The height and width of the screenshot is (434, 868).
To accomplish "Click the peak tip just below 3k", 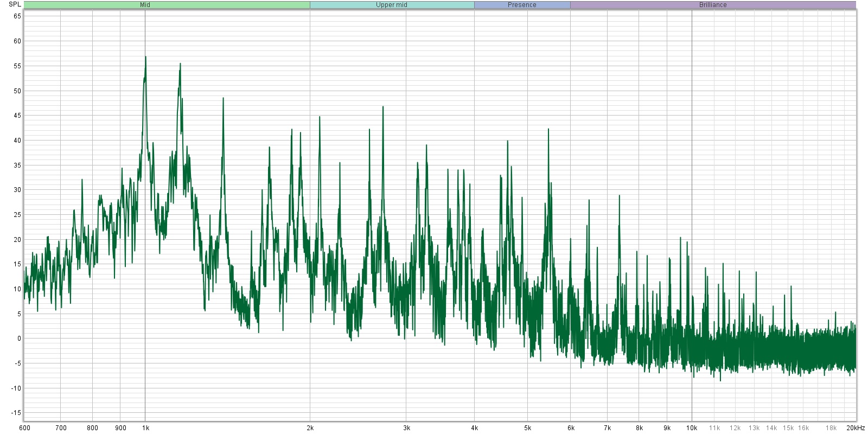I will (383, 107).
